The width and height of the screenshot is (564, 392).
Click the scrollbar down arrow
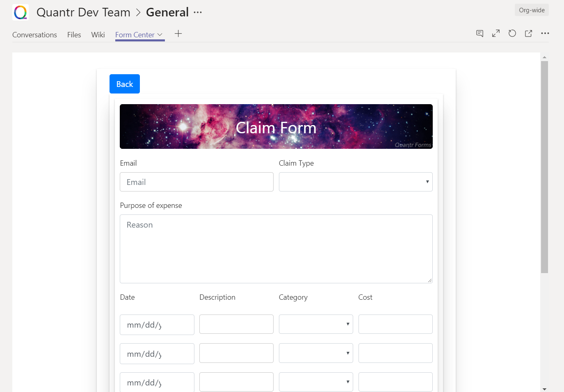tap(544, 389)
